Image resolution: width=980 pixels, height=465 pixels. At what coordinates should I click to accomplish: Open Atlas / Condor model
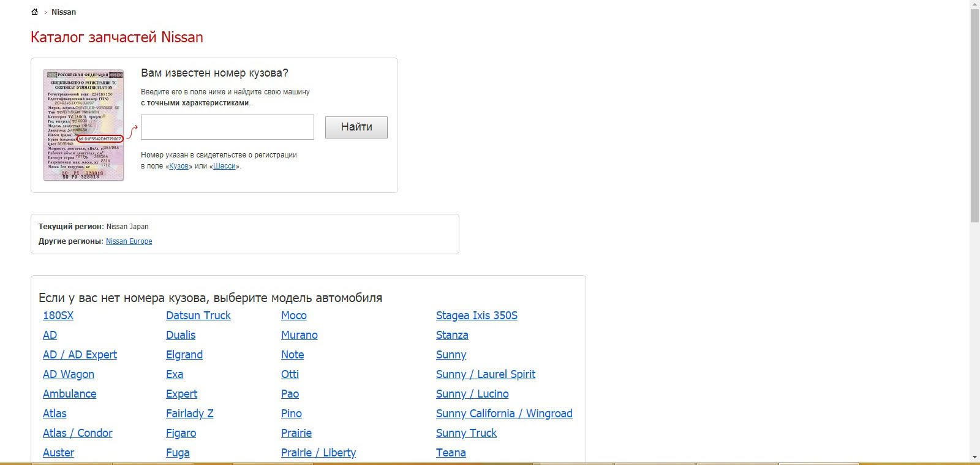pyautogui.click(x=78, y=433)
